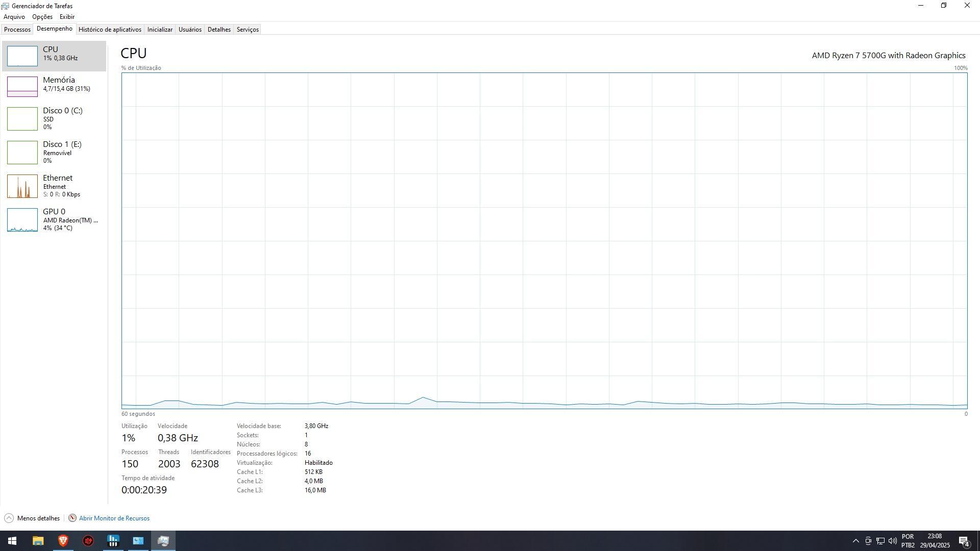The height and width of the screenshot is (551, 980).
Task: Open the clock showing 23:08
Action: (935, 541)
